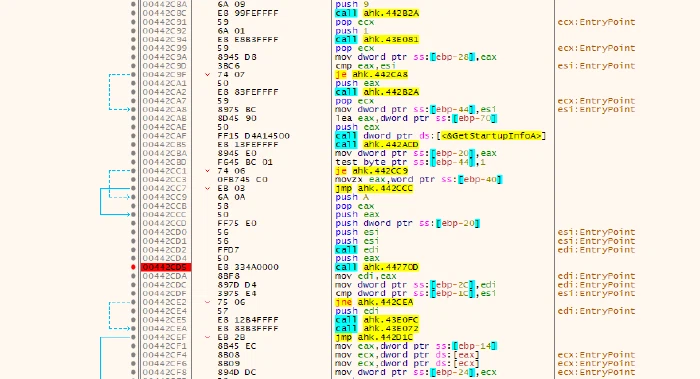The image size is (700, 379).
Task: Select the call to GetStartupInfoA instruction
Action: 440,136
